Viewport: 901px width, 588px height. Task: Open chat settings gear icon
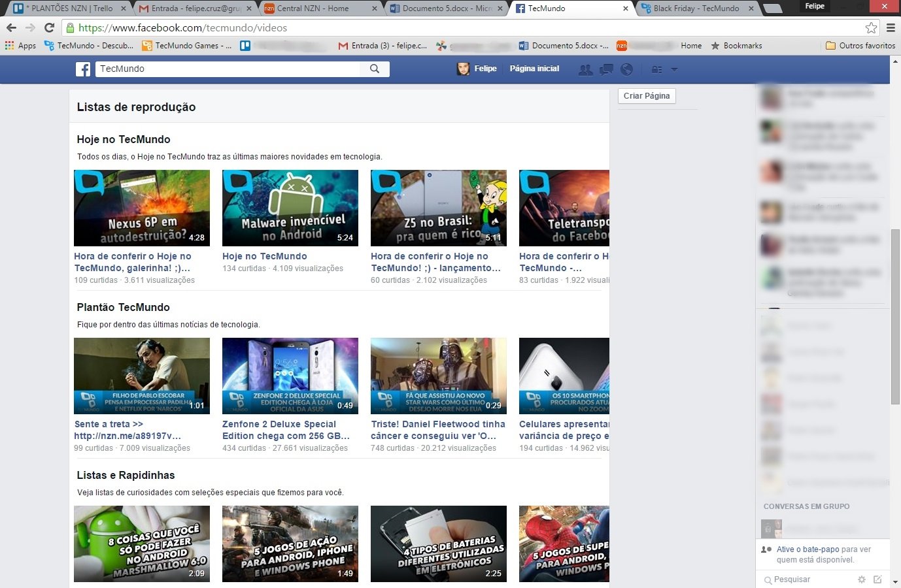[862, 580]
